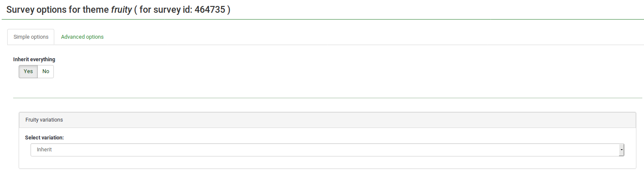Set Inherit everything to Yes
644x176 pixels.
click(x=28, y=71)
